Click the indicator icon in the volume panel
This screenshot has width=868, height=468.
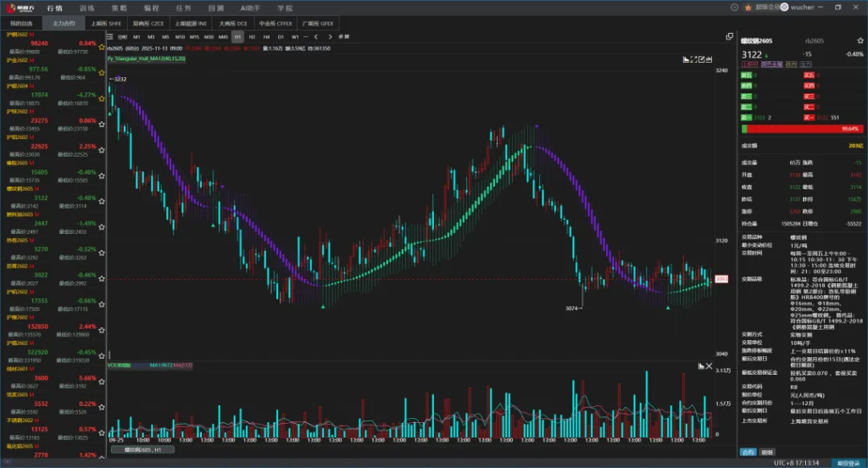(701, 365)
